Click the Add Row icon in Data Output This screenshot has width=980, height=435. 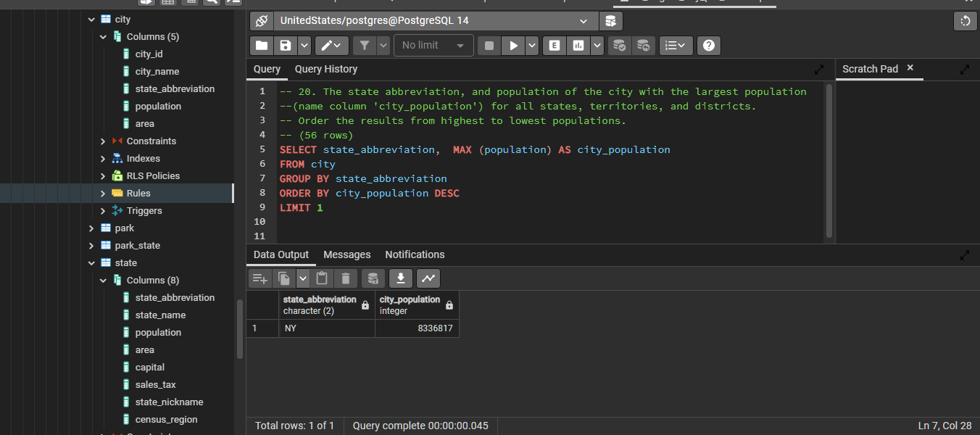[259, 278]
